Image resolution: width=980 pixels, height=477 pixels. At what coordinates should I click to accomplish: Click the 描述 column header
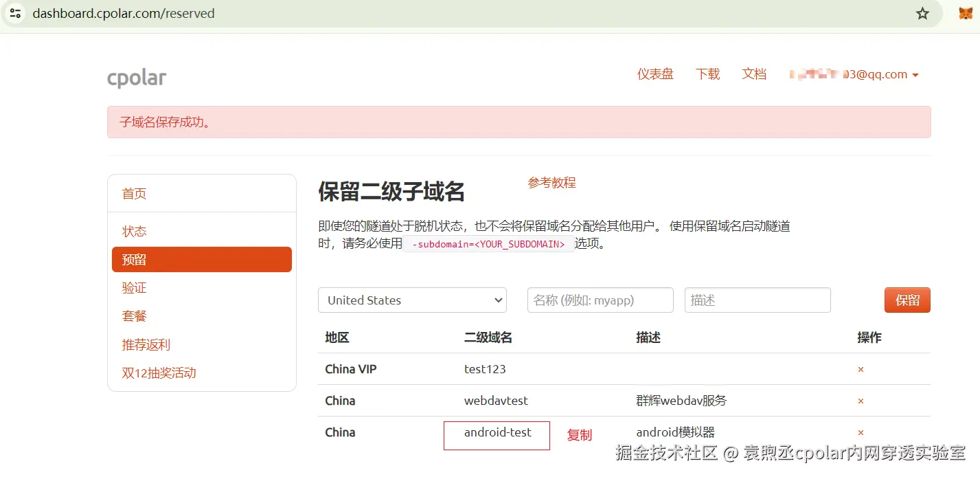pos(648,337)
